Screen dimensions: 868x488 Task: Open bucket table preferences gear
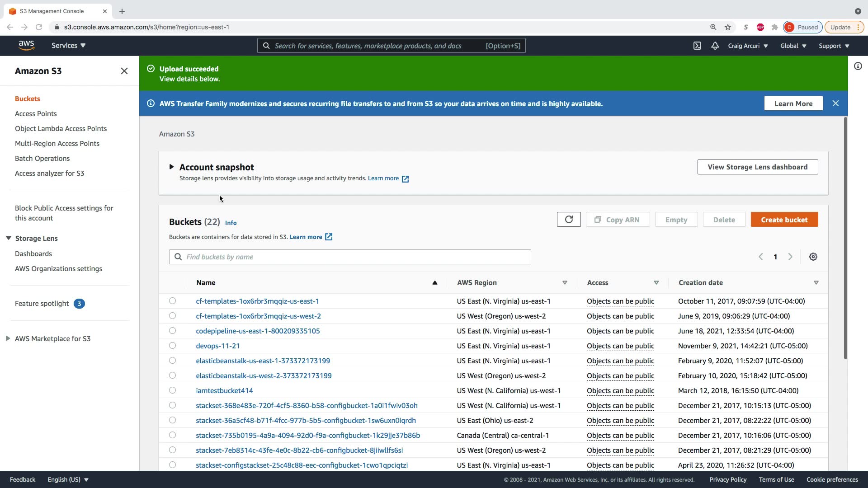(x=813, y=257)
